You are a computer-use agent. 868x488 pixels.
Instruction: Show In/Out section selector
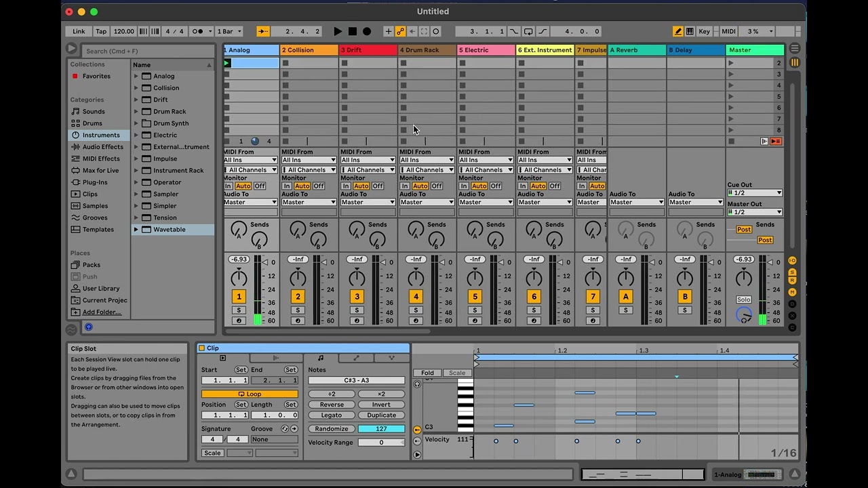tap(792, 260)
